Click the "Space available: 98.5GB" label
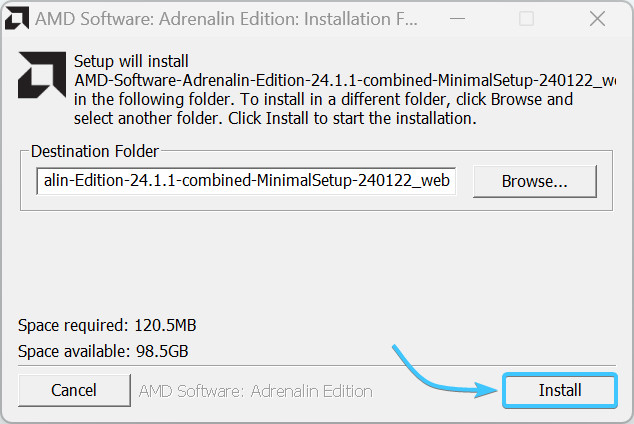 point(103,351)
